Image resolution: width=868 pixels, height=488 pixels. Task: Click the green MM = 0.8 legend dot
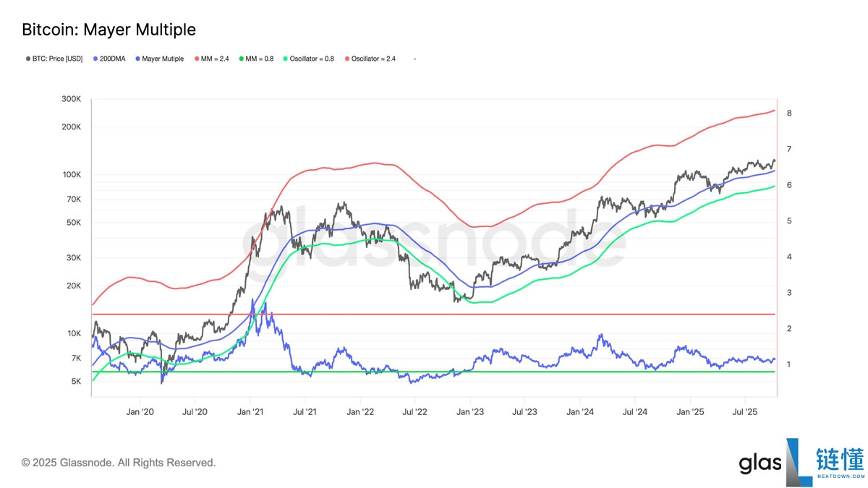[242, 59]
